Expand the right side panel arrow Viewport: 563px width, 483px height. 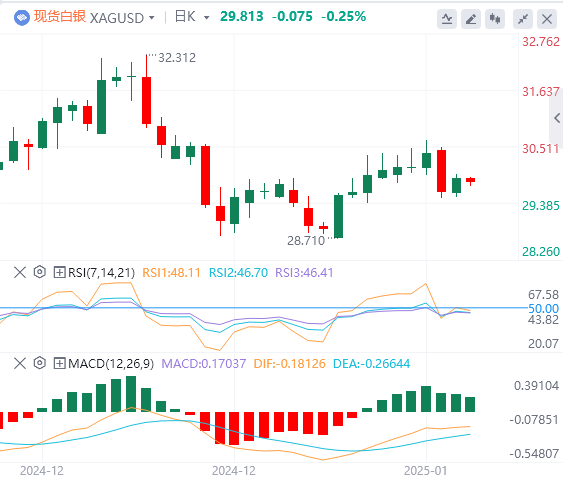click(x=557, y=118)
